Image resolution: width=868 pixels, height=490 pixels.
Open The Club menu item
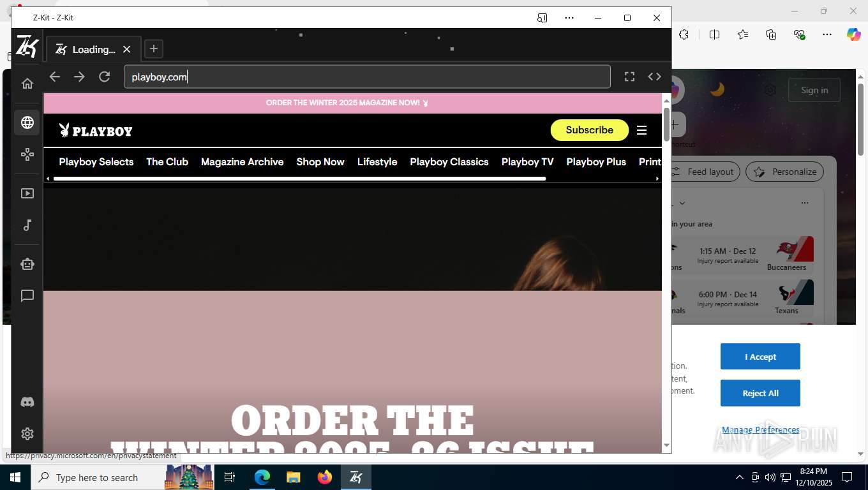point(167,162)
